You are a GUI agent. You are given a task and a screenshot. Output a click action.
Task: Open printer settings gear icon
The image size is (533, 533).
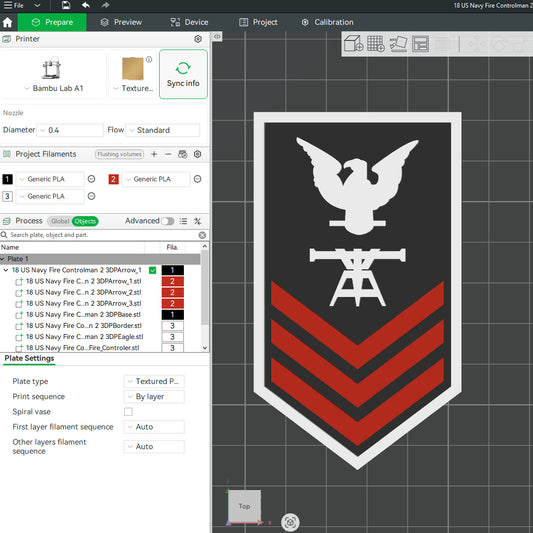pos(198,39)
